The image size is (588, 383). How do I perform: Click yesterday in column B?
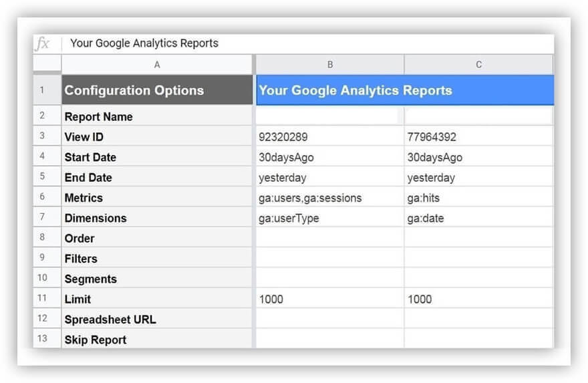tap(330, 176)
